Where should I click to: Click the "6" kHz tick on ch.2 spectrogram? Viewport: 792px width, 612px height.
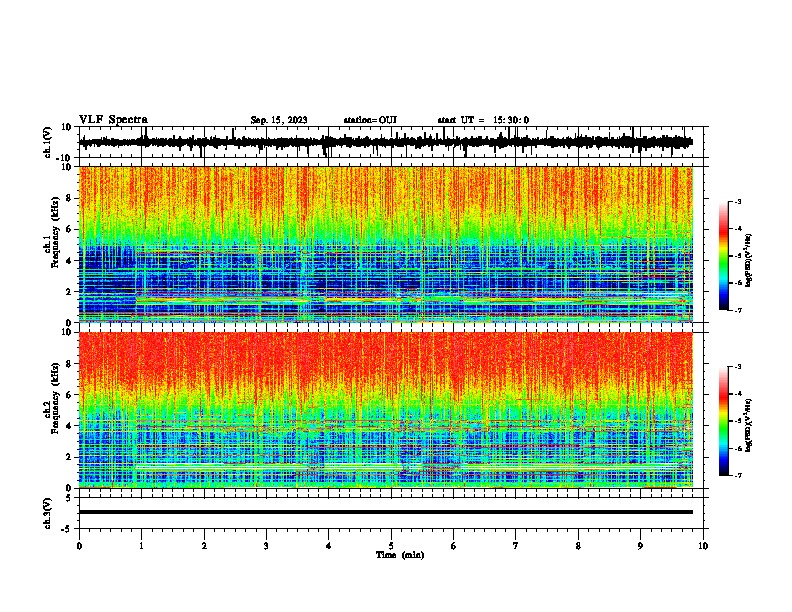[x=69, y=395]
